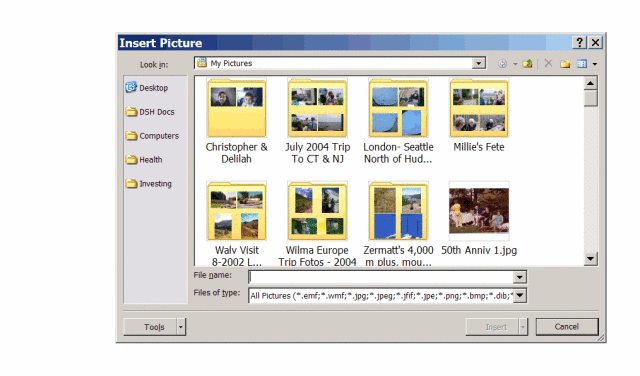Screen dimensions: 640x376
Task: Expand the Look in dropdown
Action: pos(478,63)
